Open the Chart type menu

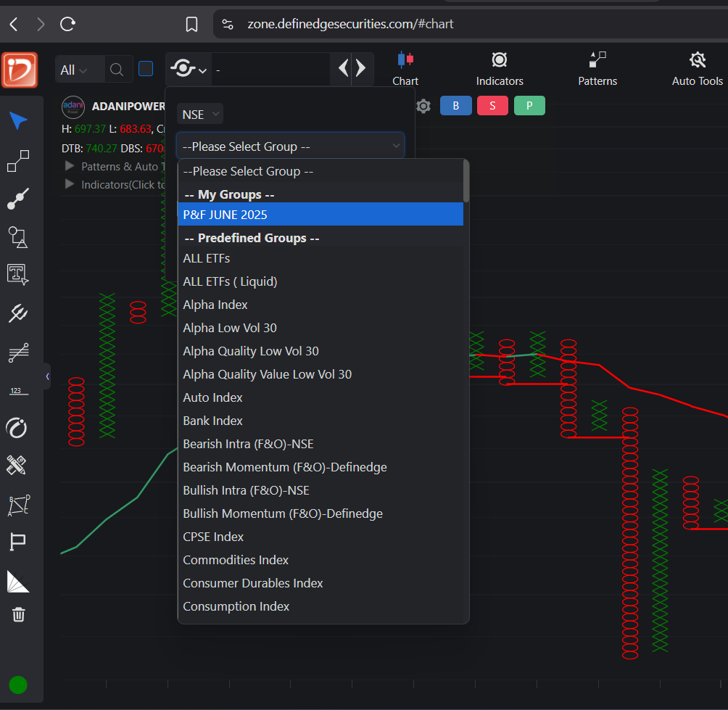(405, 69)
